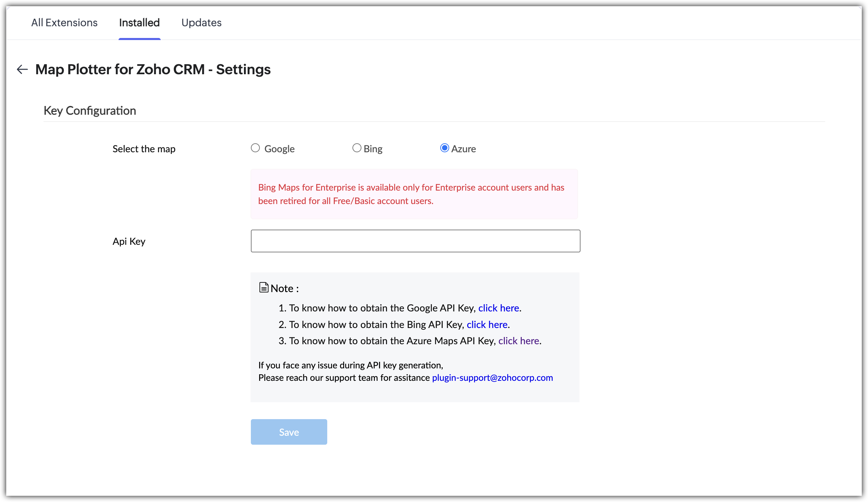
Task: Click the Bing Maps for Enterprise warning text
Action: click(411, 194)
